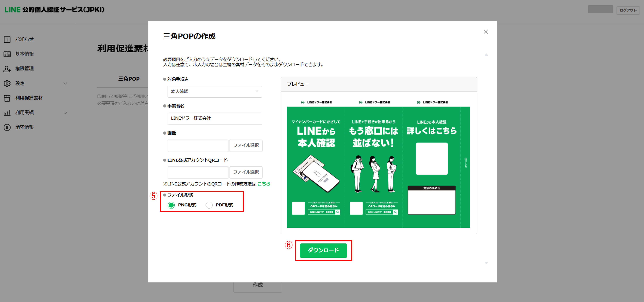644x302 pixels.
Task: Select the PDF形式 radio button
Action: (209, 205)
